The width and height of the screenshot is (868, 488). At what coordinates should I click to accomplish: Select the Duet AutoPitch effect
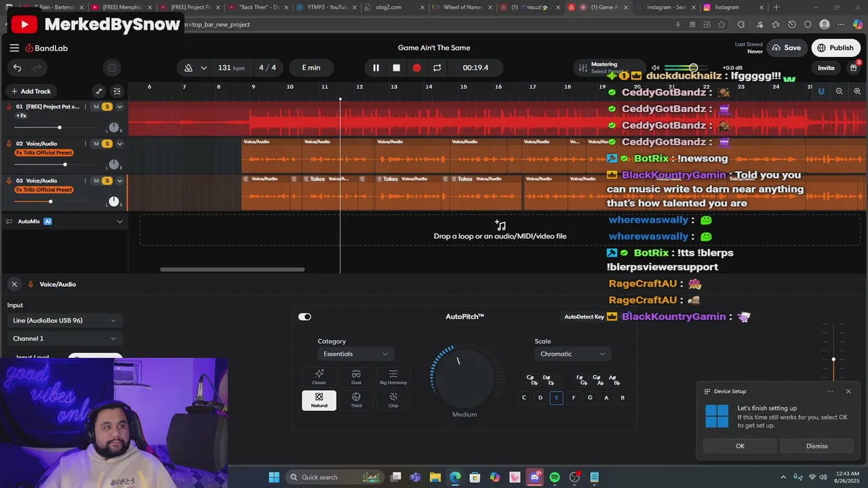tap(356, 377)
